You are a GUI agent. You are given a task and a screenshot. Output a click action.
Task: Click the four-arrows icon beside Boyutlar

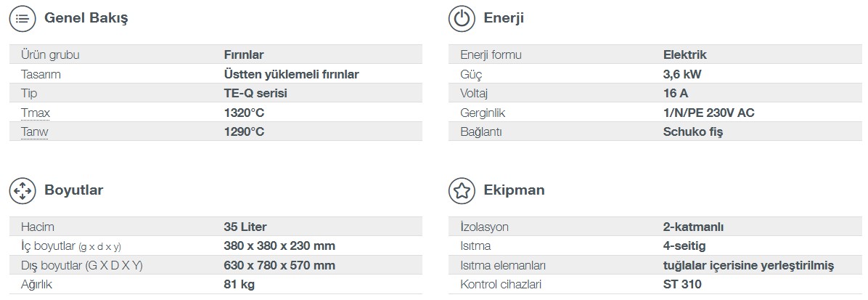click(x=22, y=190)
